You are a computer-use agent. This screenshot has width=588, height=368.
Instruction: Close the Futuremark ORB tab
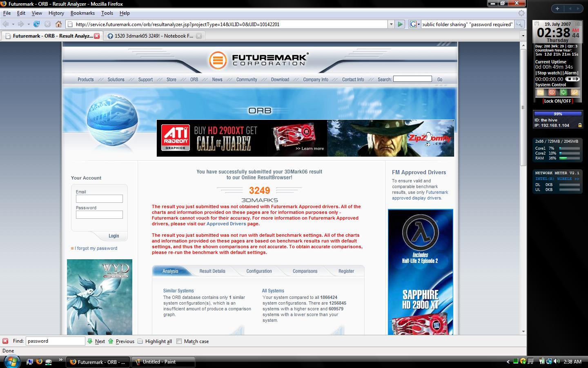click(97, 36)
